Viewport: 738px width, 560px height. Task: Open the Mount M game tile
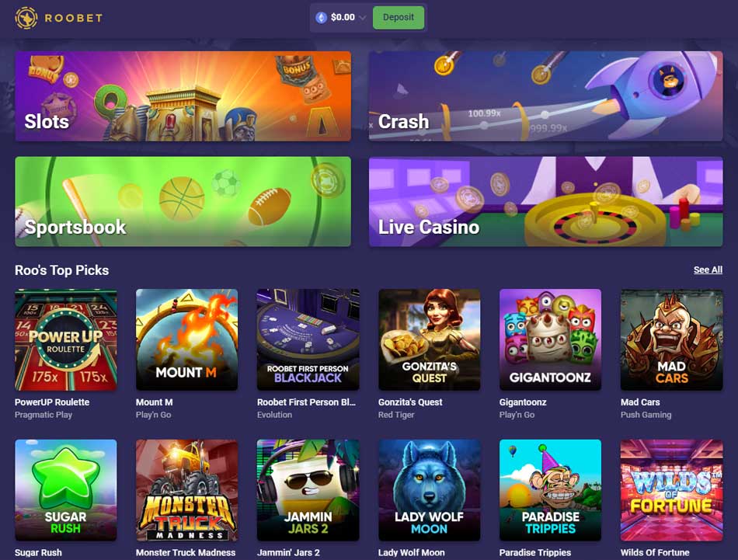tap(187, 339)
